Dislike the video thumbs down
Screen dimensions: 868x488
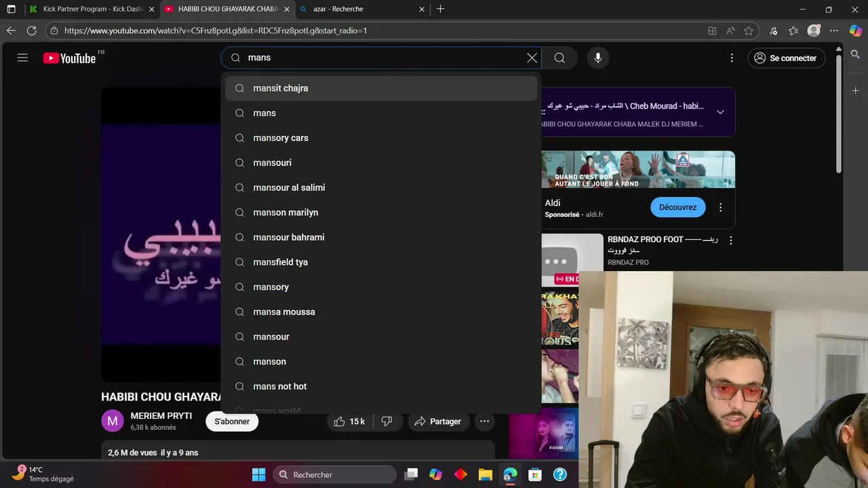(387, 422)
